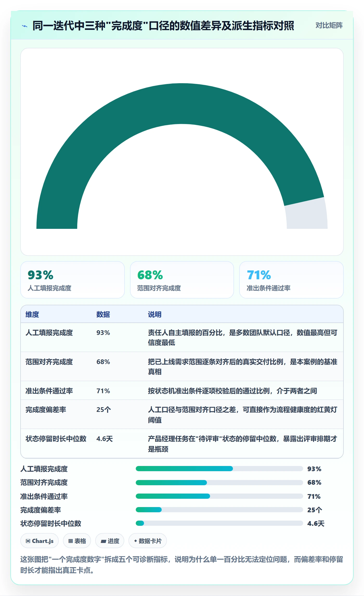Viewport: 364px width, 596px height.
Task: Click the description starting 责任人自主填报的百分比
Action: point(243,338)
